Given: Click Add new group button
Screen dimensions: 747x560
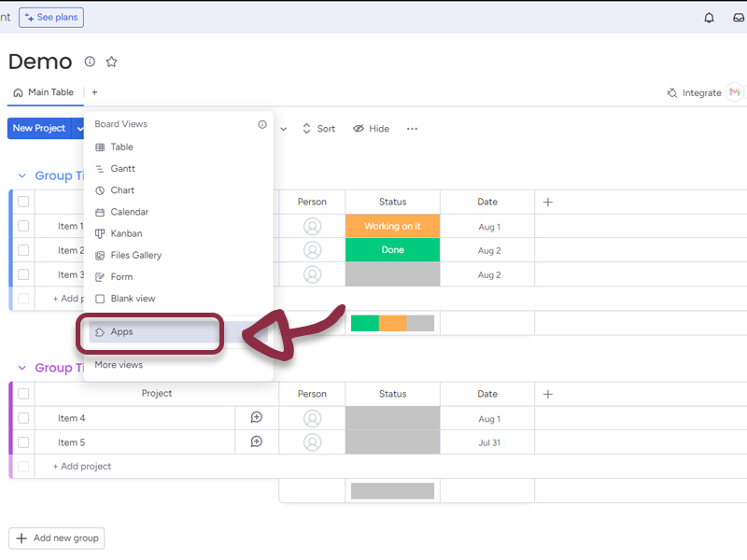Looking at the screenshot, I should [x=56, y=539].
